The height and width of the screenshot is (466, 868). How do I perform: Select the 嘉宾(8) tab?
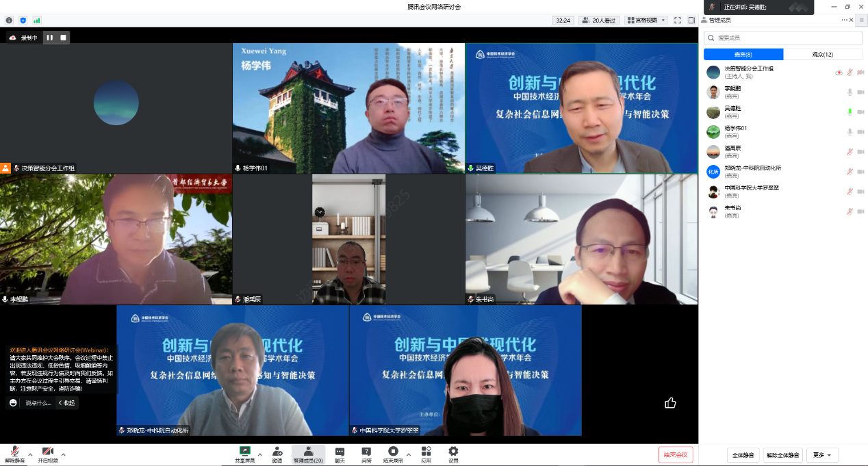tap(743, 54)
